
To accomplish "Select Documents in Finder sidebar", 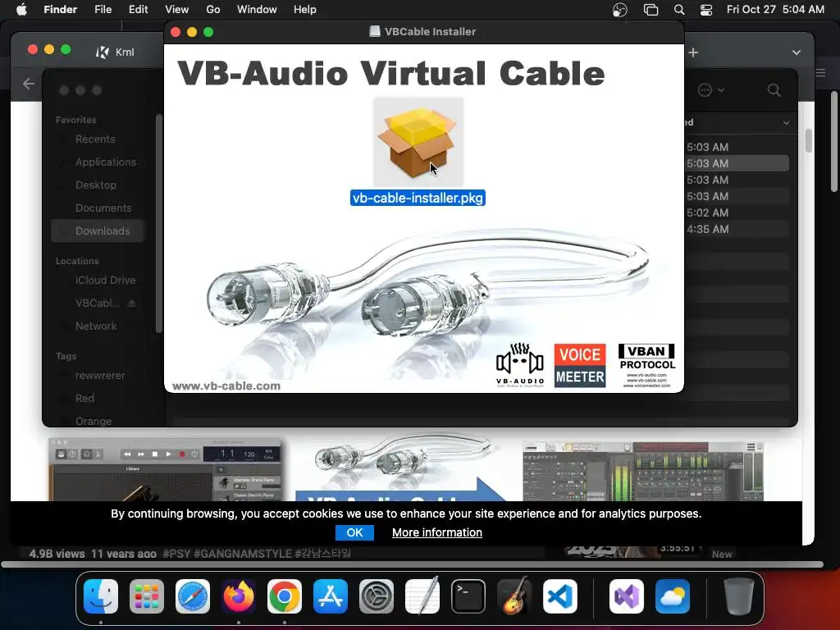I will coord(103,208).
